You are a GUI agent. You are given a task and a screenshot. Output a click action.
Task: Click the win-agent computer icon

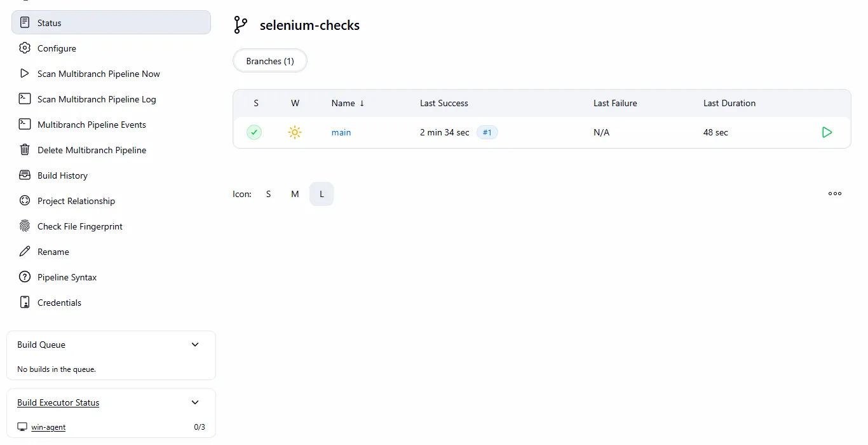pyautogui.click(x=22, y=427)
